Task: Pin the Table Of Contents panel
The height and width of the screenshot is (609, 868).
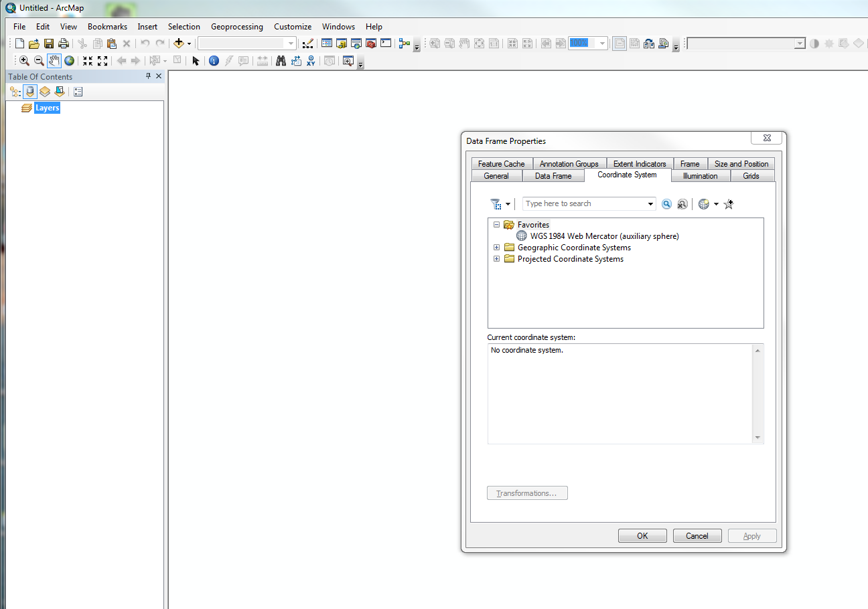Action: [148, 76]
